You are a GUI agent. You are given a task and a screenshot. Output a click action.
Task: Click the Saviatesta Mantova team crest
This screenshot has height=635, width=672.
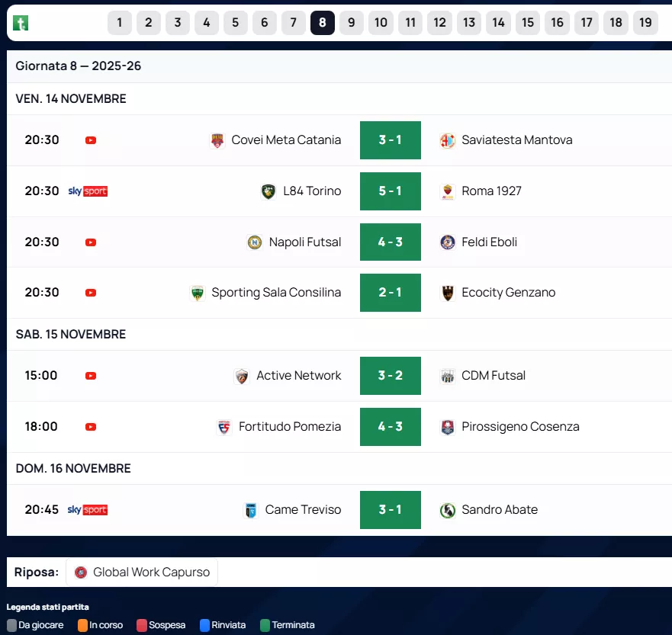click(448, 140)
